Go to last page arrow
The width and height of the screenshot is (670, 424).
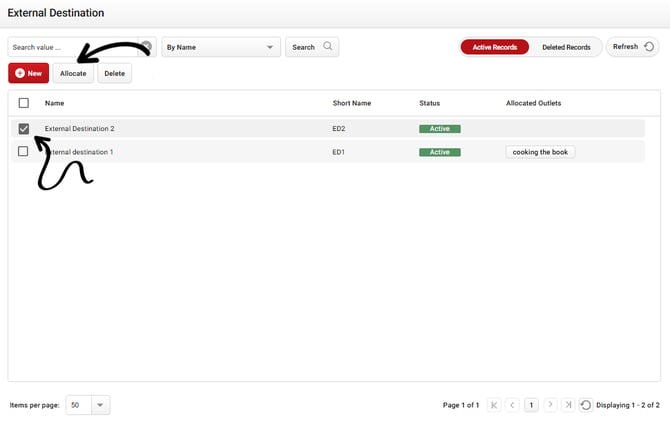point(568,405)
